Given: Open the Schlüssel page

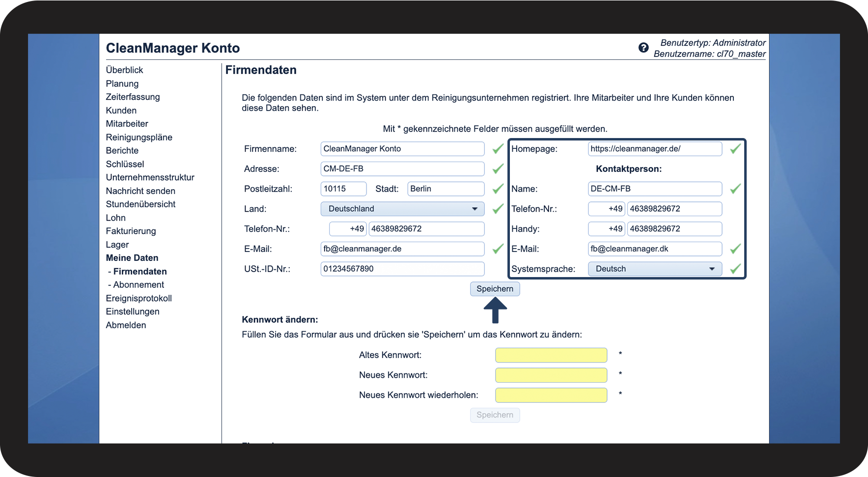Looking at the screenshot, I should 125,164.
